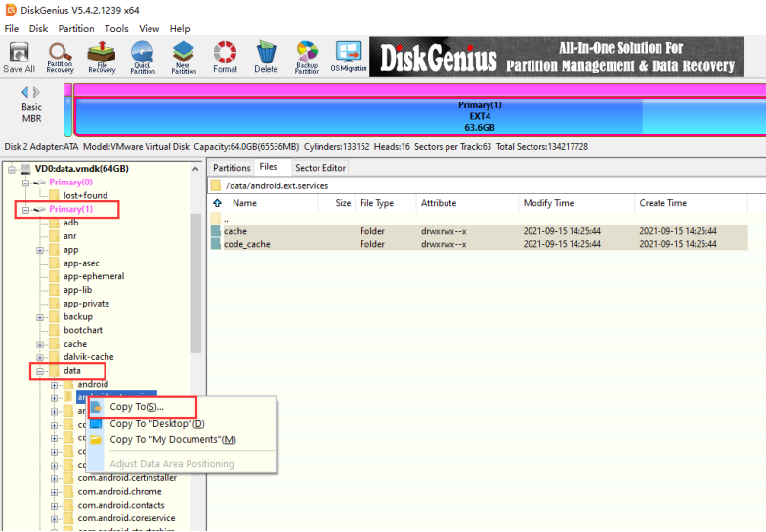Screen dimensions: 766x532
Task: Click the Save All toolbar icon
Action: (20, 58)
